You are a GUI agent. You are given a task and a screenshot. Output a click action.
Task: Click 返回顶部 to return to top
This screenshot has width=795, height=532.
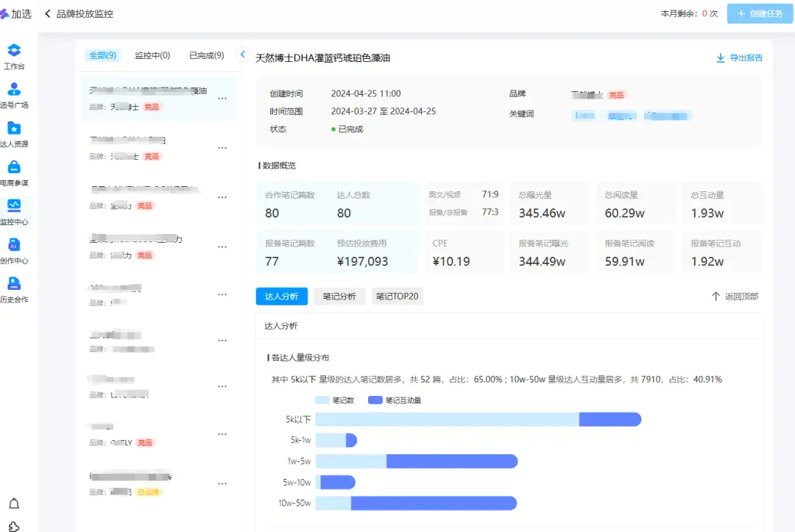(741, 297)
